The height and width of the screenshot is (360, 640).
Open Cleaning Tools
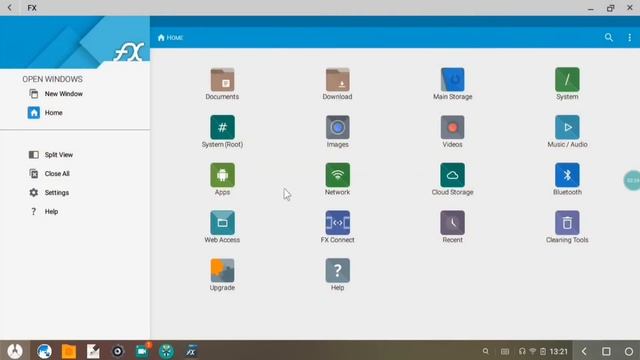click(567, 227)
